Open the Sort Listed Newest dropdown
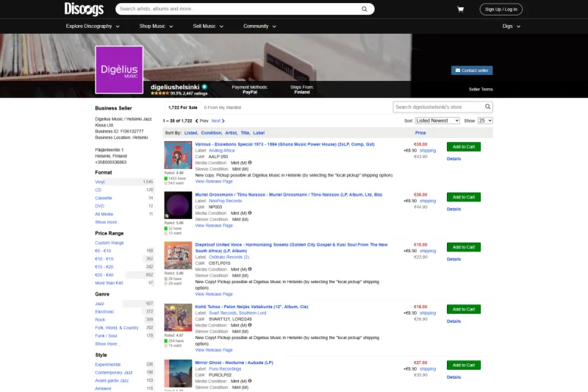Viewport: 588px width, 392px height. 437,121
